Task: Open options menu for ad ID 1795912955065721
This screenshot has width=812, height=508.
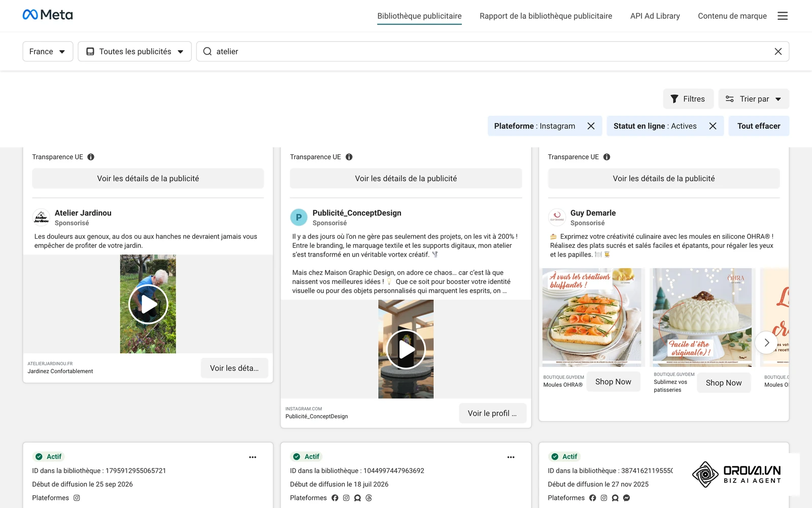Action: (253, 457)
